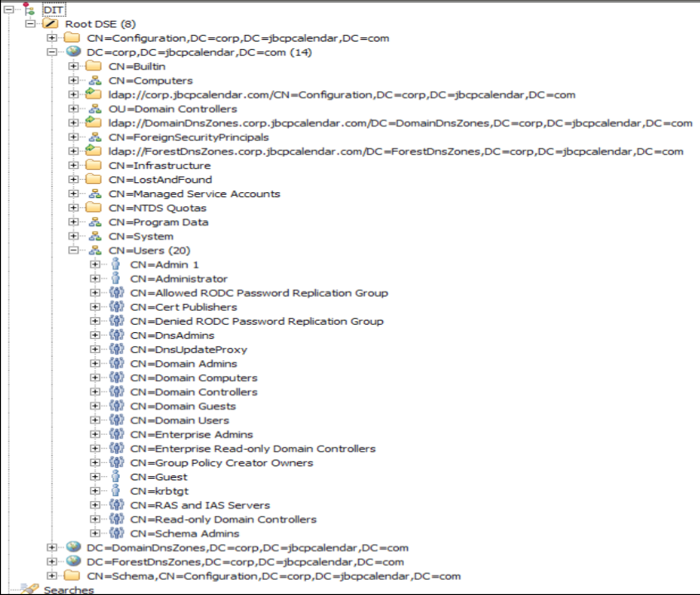Click globe icon for DC=ForestDnsZones entry
The height and width of the screenshot is (595, 700).
click(73, 561)
